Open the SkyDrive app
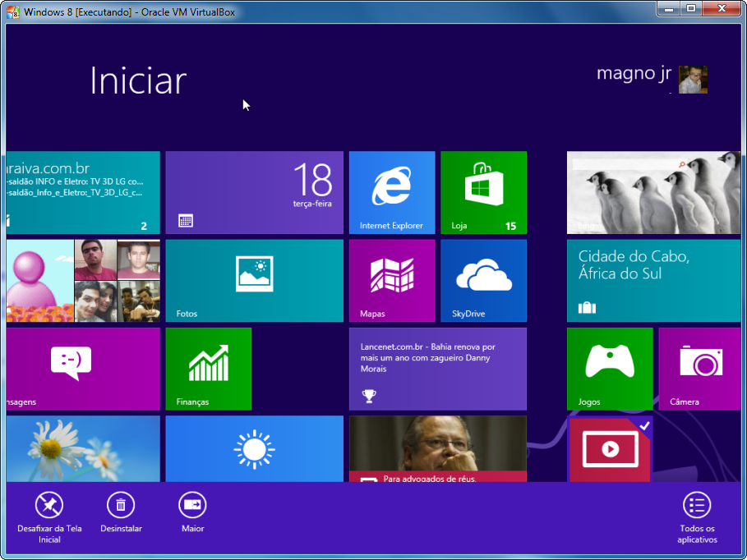 tap(483, 280)
